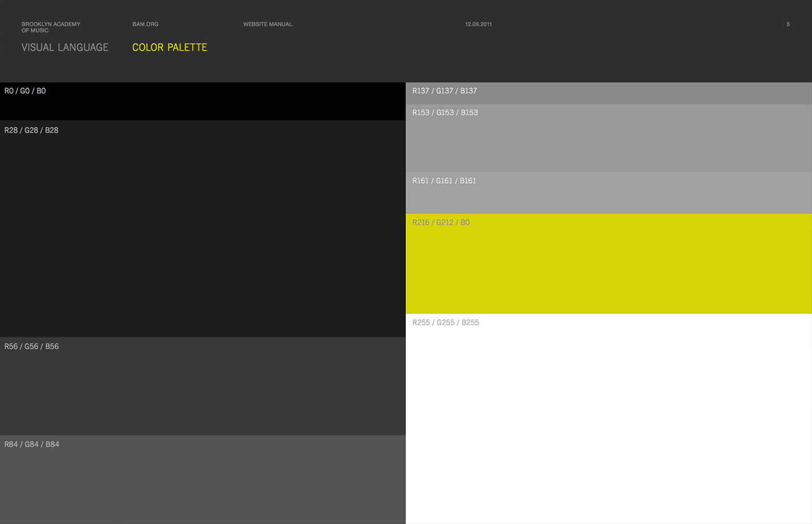Select the R56 dark gray swatch

tap(202, 390)
